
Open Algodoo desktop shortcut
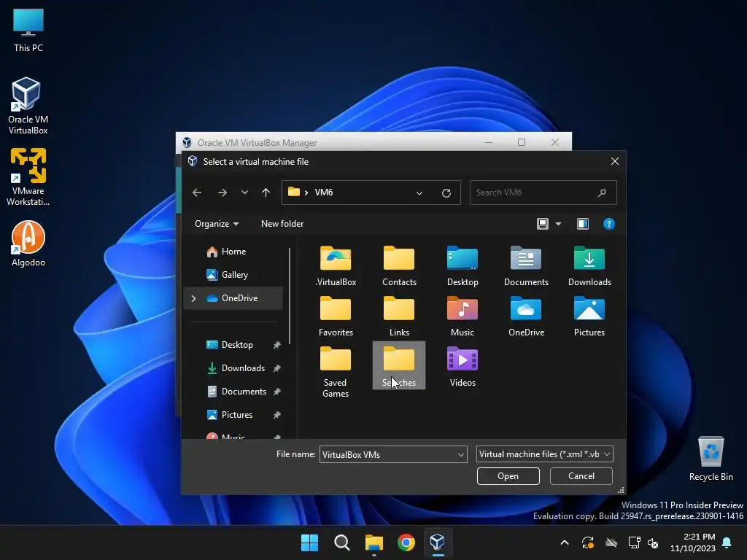[x=28, y=244]
